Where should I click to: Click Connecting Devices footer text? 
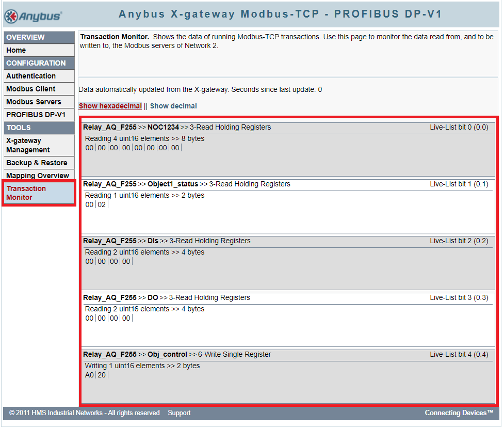click(x=459, y=413)
